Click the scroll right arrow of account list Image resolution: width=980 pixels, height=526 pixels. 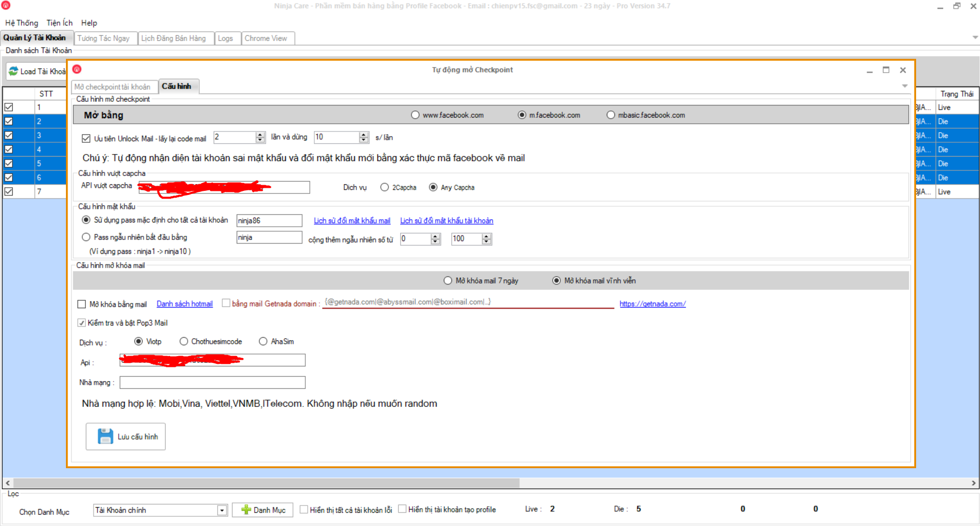[973, 483]
